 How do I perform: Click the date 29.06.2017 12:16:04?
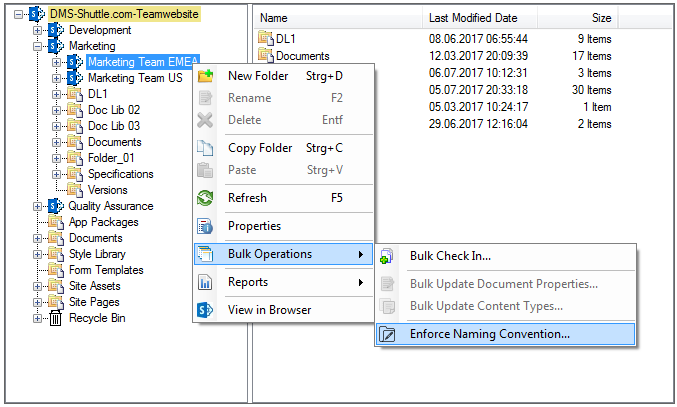tap(478, 124)
